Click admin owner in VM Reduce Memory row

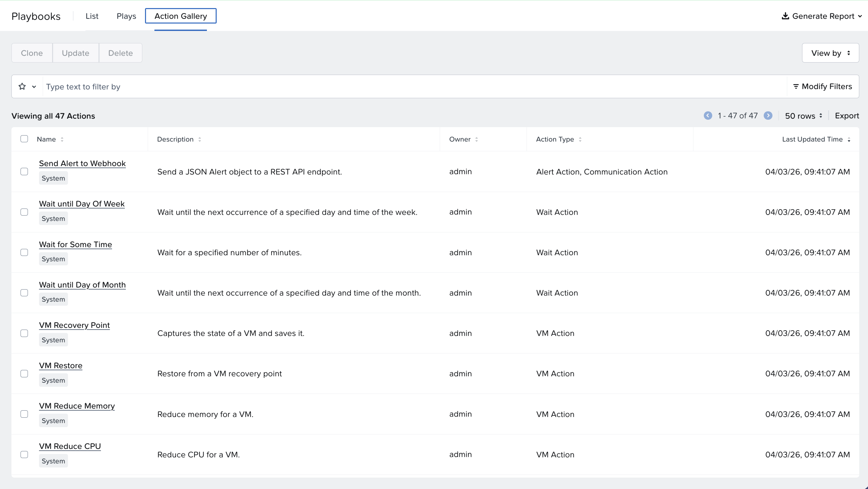click(460, 414)
